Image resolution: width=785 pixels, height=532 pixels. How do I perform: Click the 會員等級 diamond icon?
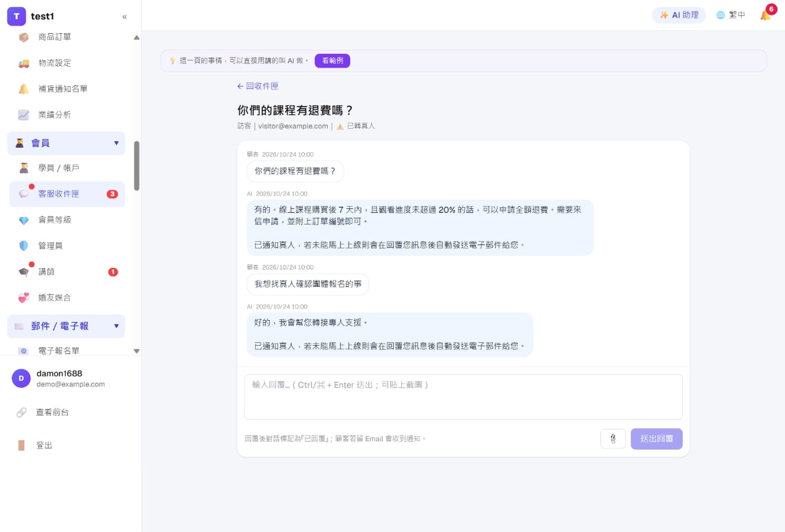24,220
